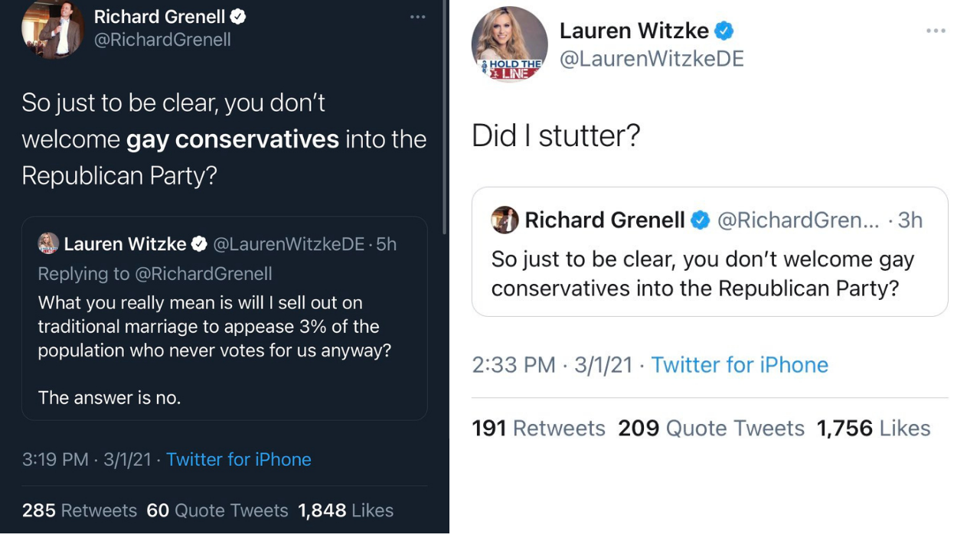The image size is (980, 551).
Task: Show the 1,848 Likes list
Action: pos(345,510)
